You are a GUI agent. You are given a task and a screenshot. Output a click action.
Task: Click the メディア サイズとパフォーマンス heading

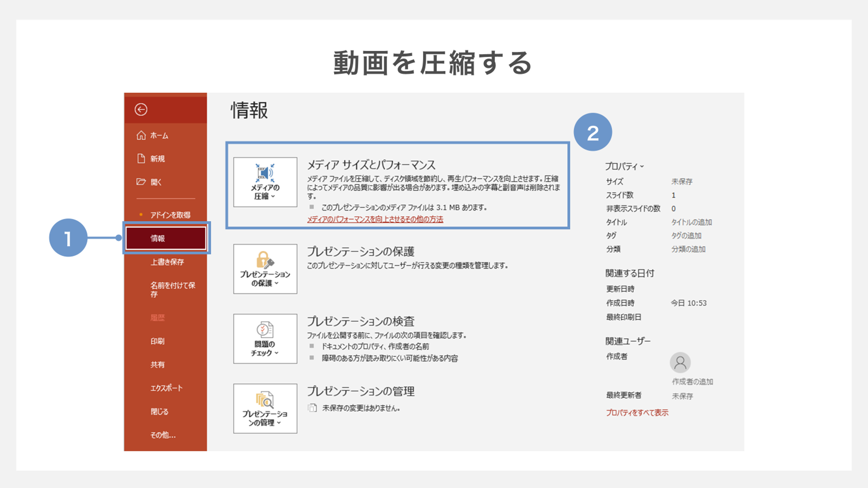tap(371, 165)
